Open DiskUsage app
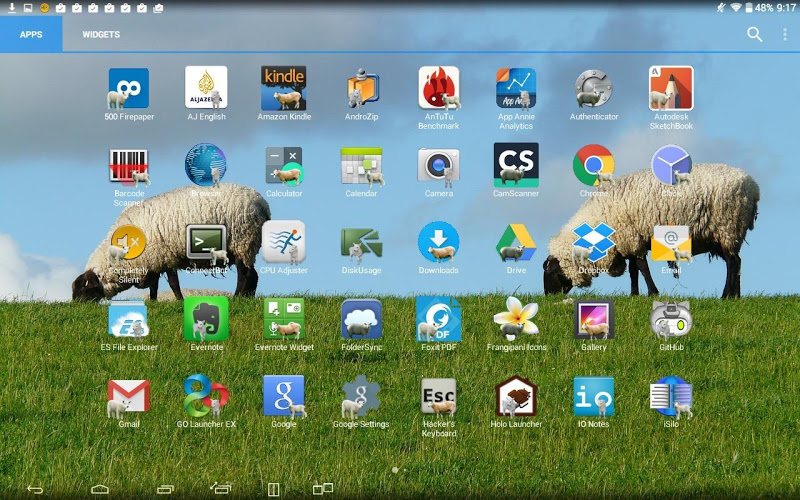The height and width of the screenshot is (500, 800). (361, 243)
